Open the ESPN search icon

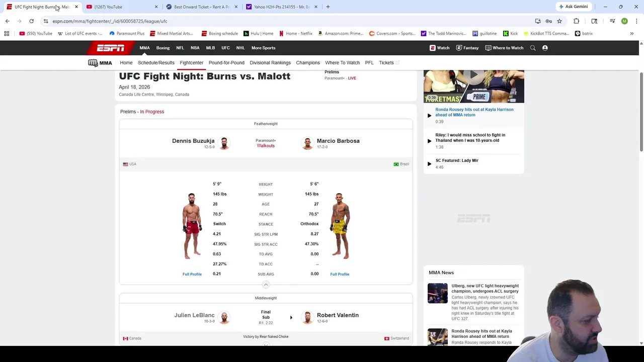click(533, 48)
